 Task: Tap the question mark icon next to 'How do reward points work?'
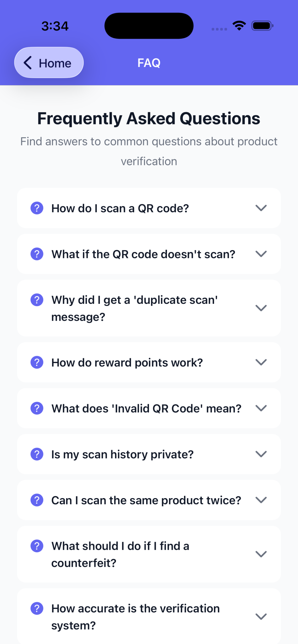pyautogui.click(x=37, y=362)
